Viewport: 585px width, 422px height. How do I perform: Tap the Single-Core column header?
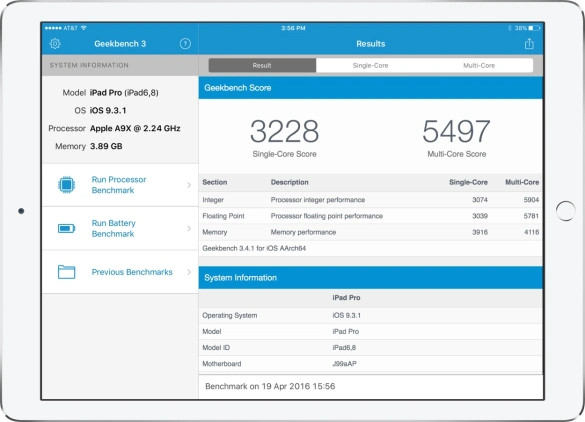click(468, 182)
